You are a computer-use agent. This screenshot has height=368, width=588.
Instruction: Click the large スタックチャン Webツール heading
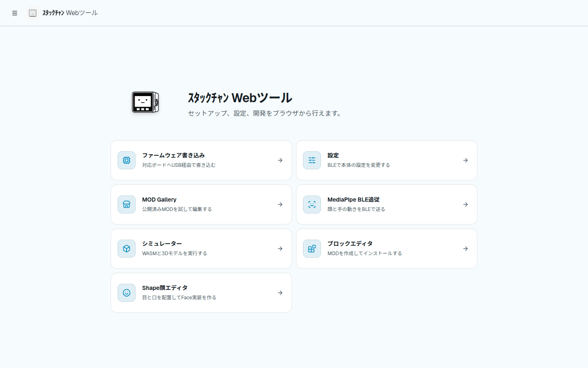(240, 98)
